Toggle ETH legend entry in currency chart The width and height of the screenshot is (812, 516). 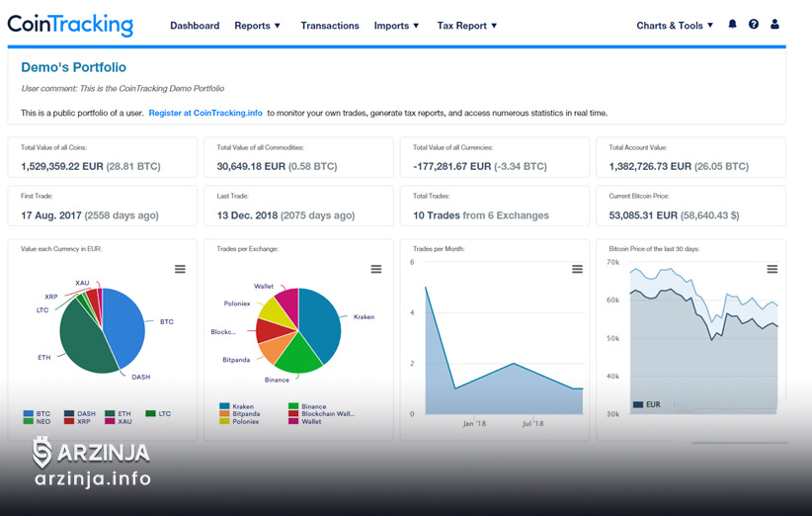point(119,413)
